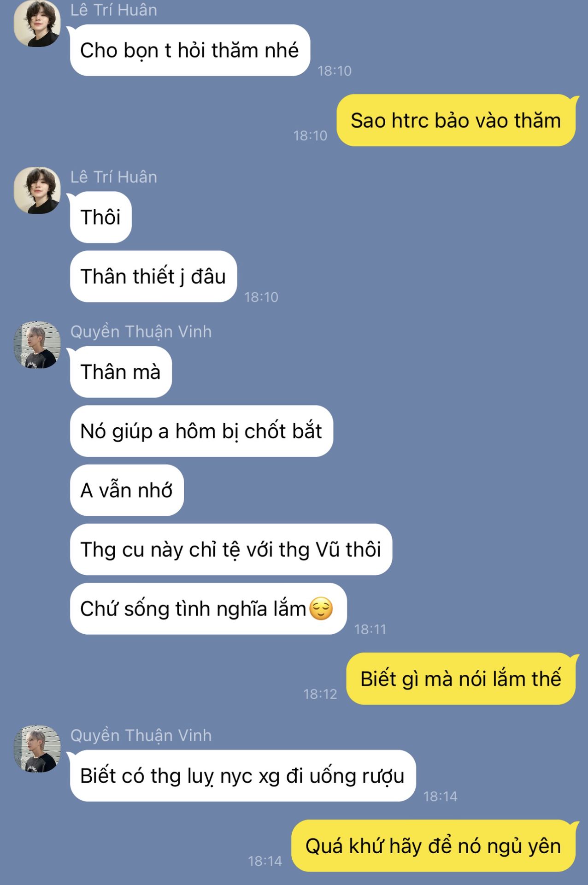Open Quyền Thuận Vinh's avatar beside 'Thân mà'

tap(37, 345)
